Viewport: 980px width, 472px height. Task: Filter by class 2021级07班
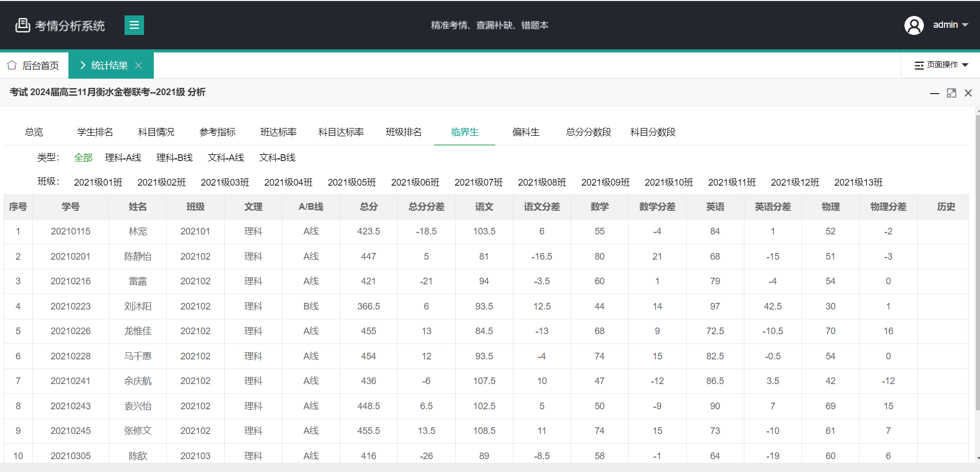[478, 182]
